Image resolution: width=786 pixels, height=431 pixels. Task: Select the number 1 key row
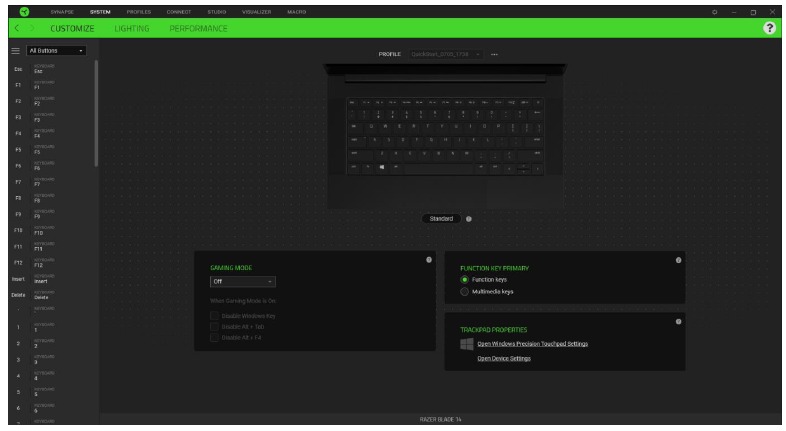click(52, 328)
